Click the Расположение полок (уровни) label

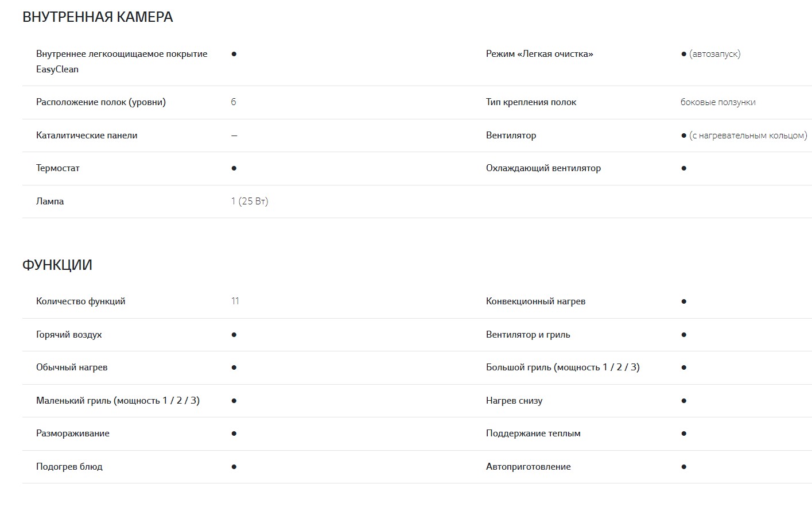click(x=101, y=102)
